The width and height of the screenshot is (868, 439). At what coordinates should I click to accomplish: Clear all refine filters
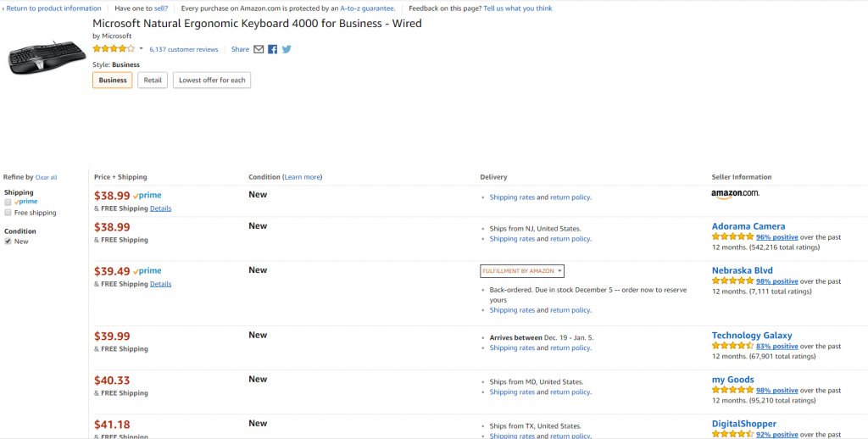point(46,178)
